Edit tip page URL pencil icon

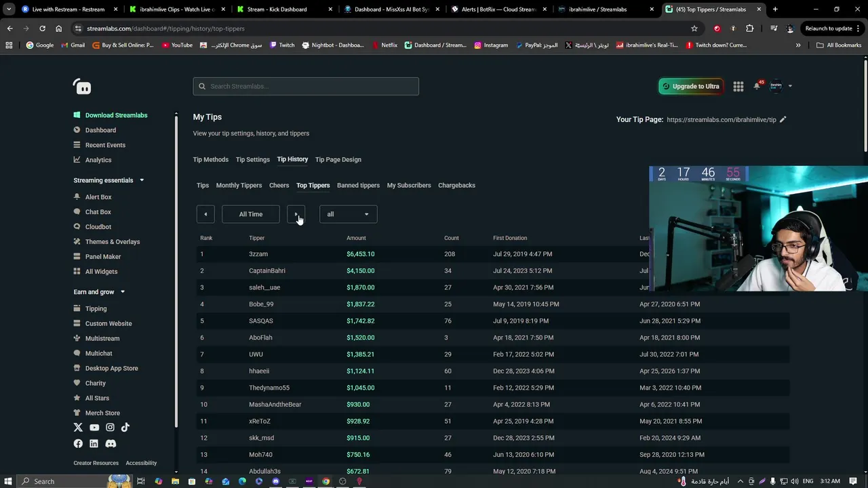click(x=783, y=119)
